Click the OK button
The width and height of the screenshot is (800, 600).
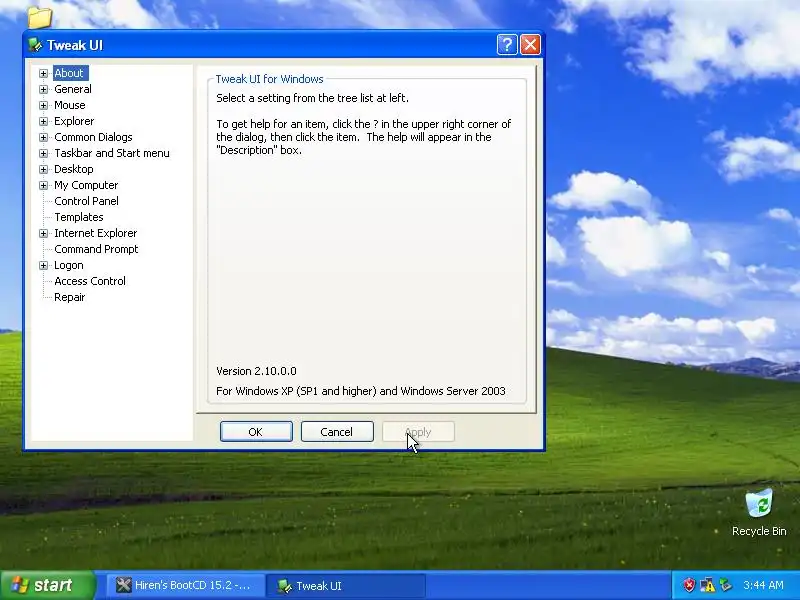point(256,432)
